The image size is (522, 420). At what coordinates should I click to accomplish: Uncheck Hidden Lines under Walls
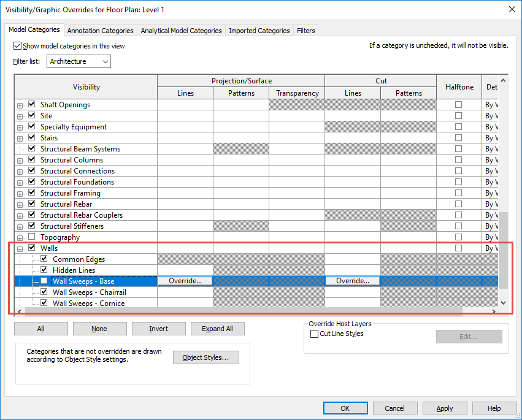pos(44,270)
